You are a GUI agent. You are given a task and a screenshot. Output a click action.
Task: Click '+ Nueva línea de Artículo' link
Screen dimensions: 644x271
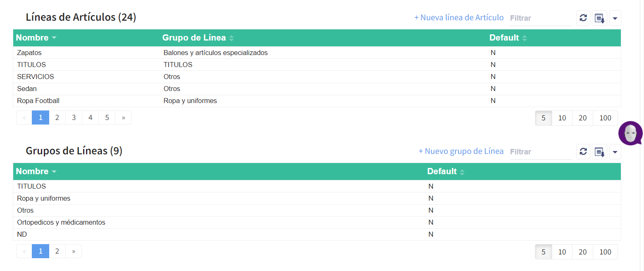point(459,18)
